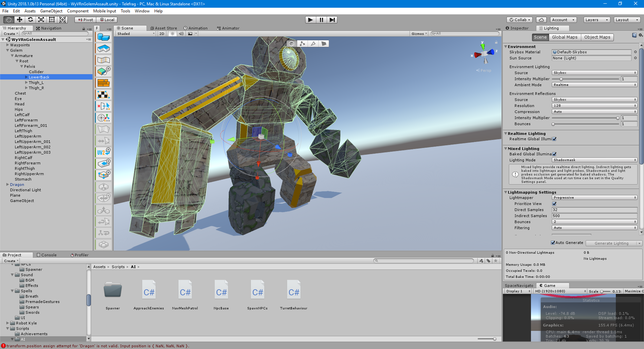Select the Rotate tool
Image resolution: width=644 pixels, height=349 pixels.
coord(30,20)
